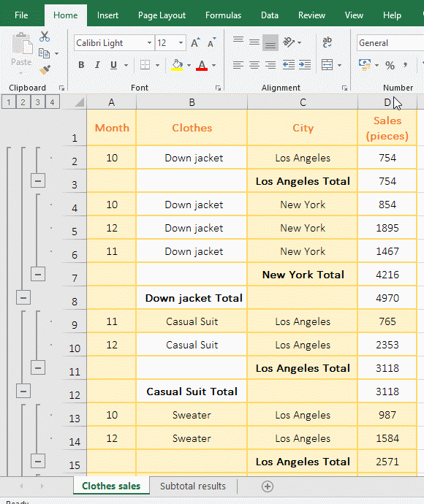Select the Clothes sales sheet tab

(111, 486)
